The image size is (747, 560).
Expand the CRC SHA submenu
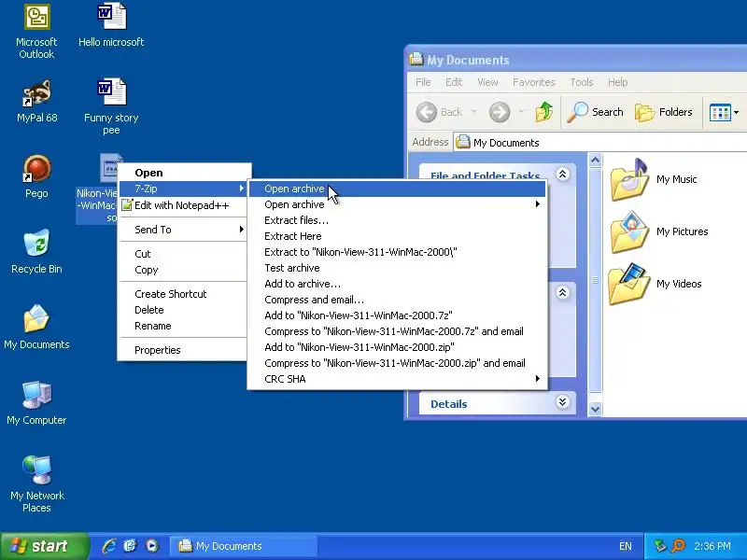click(538, 379)
